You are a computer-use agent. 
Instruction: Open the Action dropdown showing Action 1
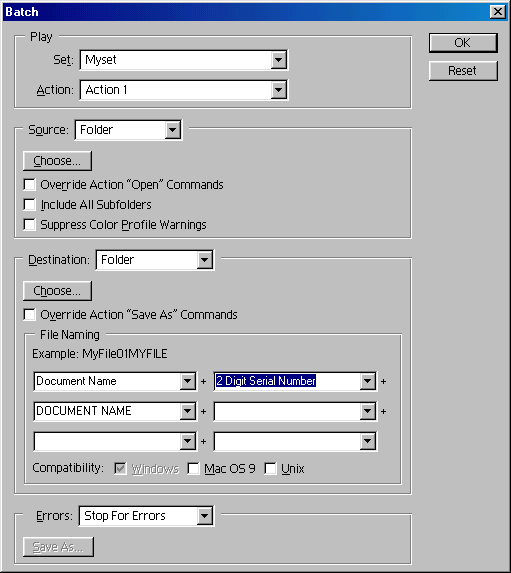[183, 90]
